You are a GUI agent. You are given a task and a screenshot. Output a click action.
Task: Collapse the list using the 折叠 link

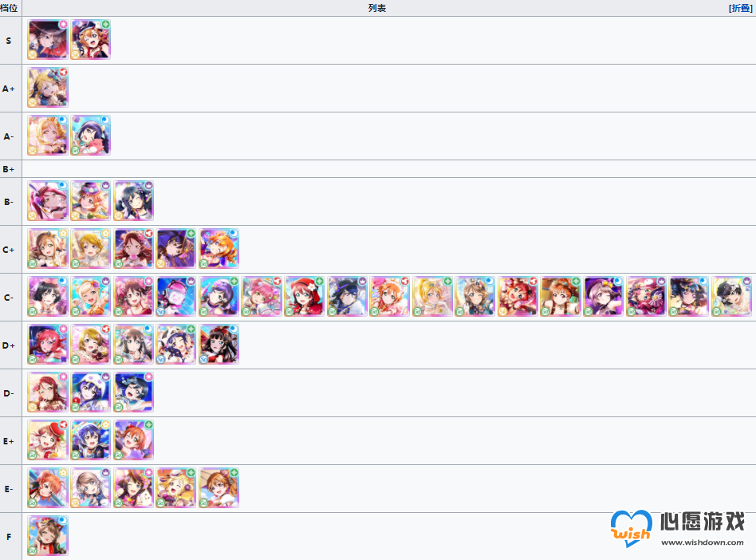pos(741,8)
